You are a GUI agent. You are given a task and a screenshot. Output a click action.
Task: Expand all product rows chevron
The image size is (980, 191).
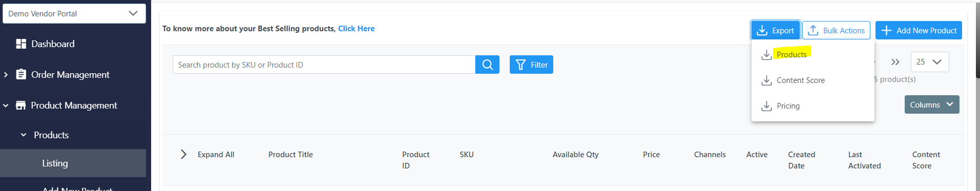[183, 154]
